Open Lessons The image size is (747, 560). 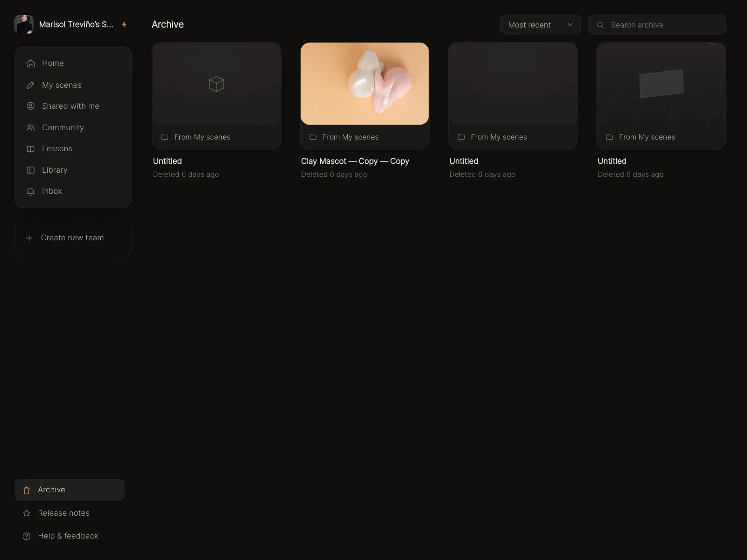73,148
